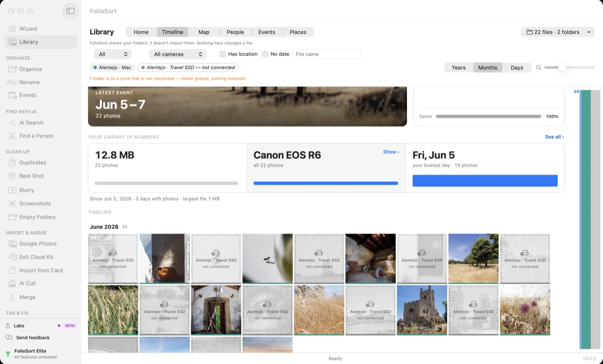Open Google Photos import icon
Viewport: 603px width, 364px height.
click(x=12, y=243)
